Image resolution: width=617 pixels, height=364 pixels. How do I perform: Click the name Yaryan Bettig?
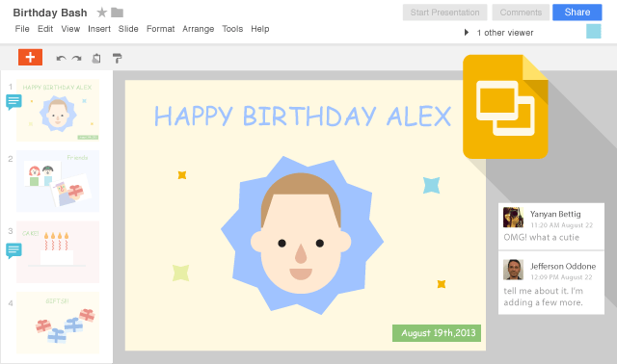pyautogui.click(x=555, y=214)
